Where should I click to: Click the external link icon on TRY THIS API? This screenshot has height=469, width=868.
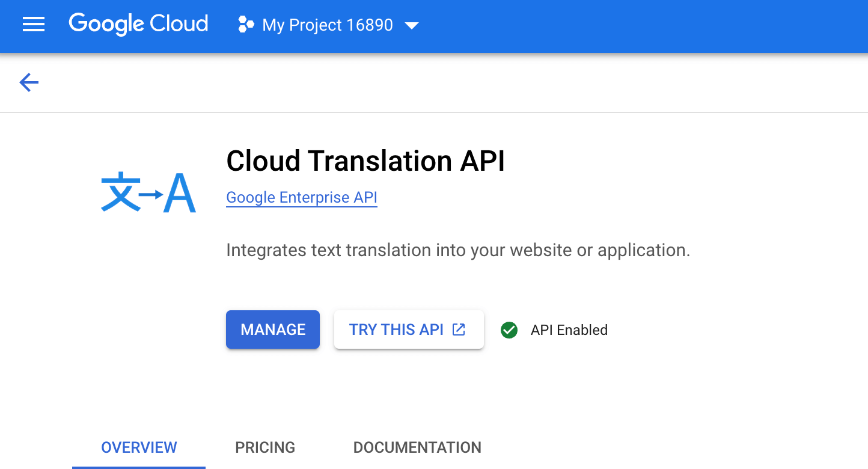(x=459, y=330)
